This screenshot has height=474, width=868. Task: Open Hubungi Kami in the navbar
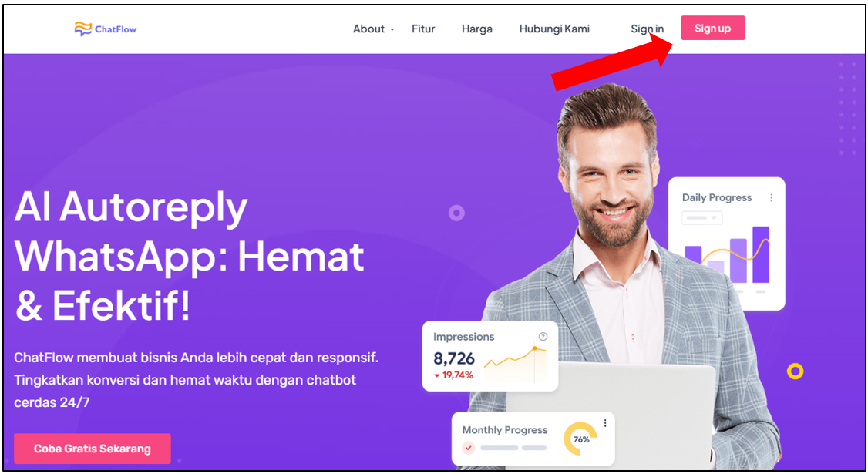[x=554, y=29]
